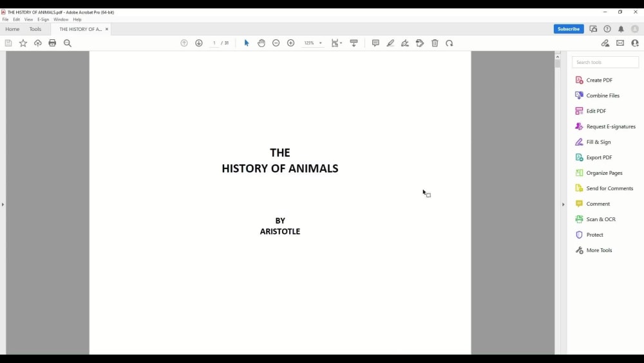Expand the left navigation pane arrow
This screenshot has height=363, width=644.
[x=3, y=204]
